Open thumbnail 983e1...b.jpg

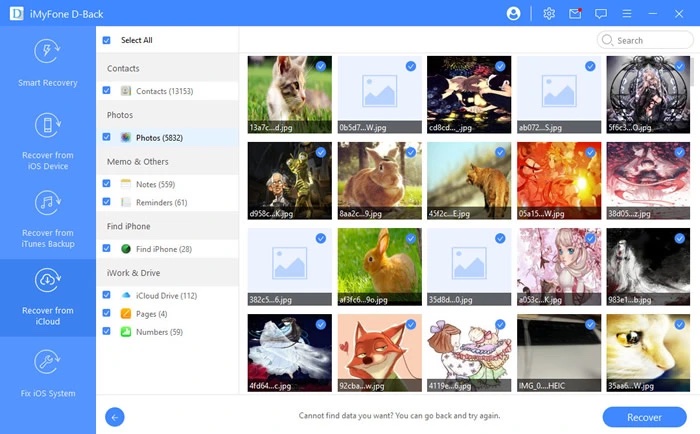coord(648,267)
